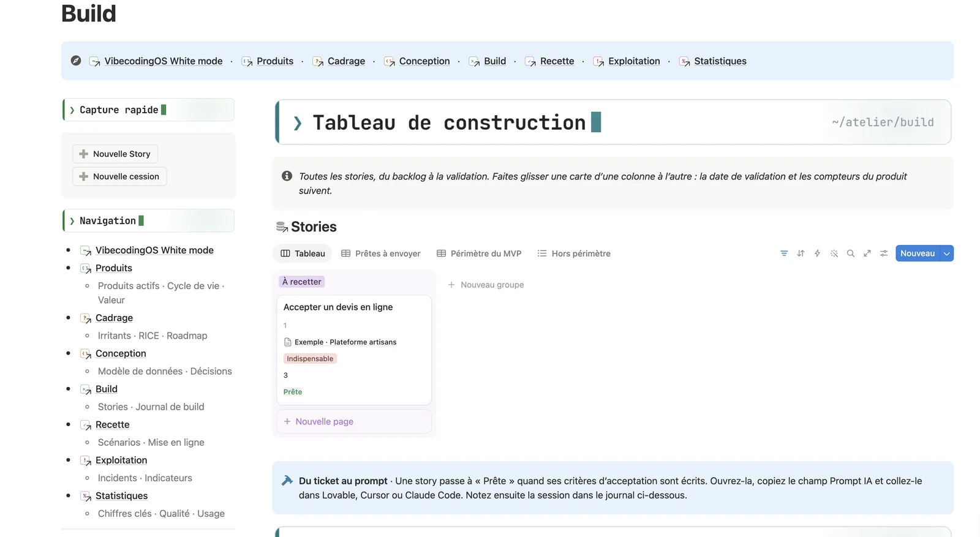Click the blue Nouveau button
The width and height of the screenshot is (980, 537).
[918, 253]
